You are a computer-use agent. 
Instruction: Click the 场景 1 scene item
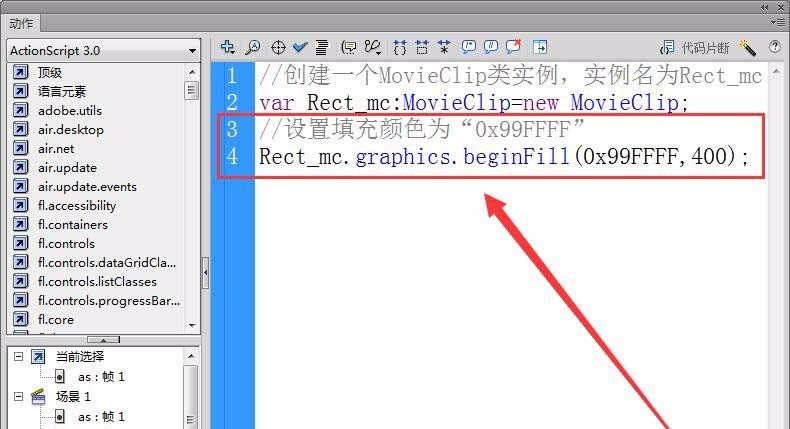pos(73,397)
